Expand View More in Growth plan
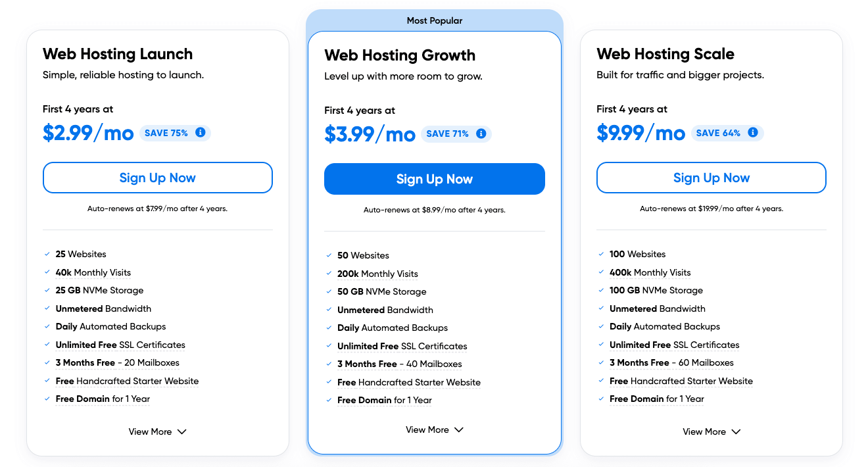 tap(434, 430)
